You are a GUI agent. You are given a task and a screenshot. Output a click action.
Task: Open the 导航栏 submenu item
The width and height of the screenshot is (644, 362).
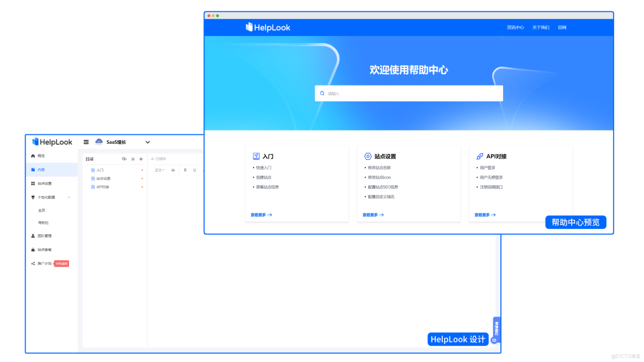tap(43, 223)
